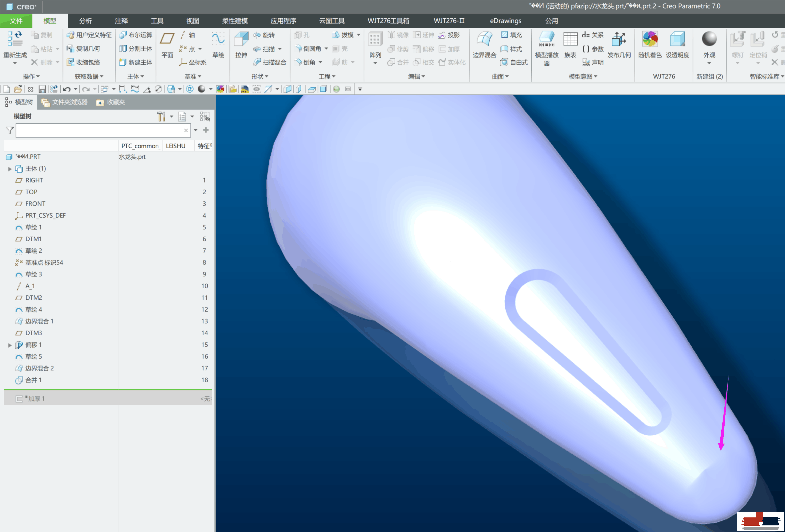Expand the 偏移 1 tree node
This screenshot has width=785, height=532.
point(10,345)
